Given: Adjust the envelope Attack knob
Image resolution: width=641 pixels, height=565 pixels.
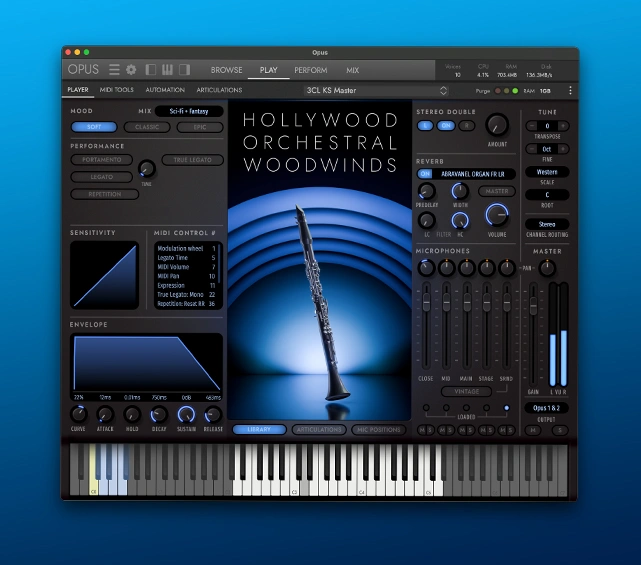Looking at the screenshot, I should click(x=105, y=415).
